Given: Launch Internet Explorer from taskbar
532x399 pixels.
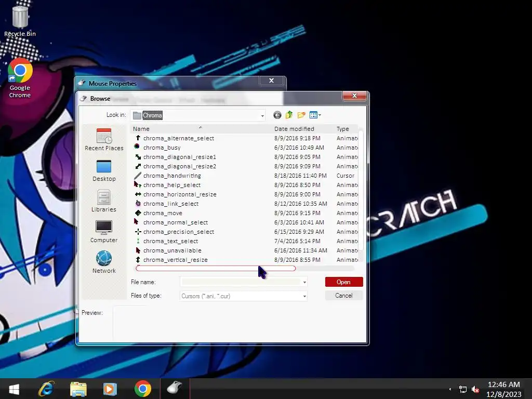Looking at the screenshot, I should [x=46, y=389].
